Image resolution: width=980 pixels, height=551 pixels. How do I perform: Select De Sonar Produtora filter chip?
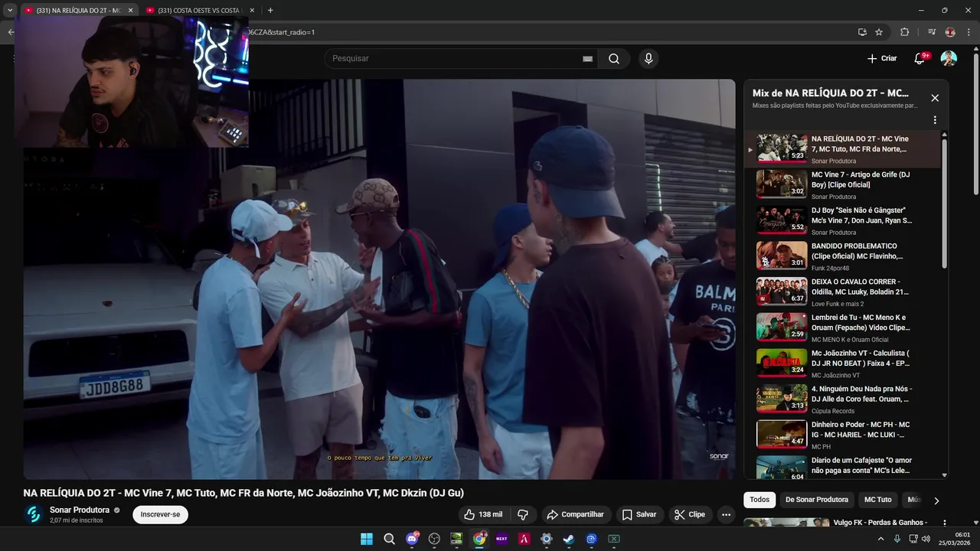pyautogui.click(x=816, y=500)
